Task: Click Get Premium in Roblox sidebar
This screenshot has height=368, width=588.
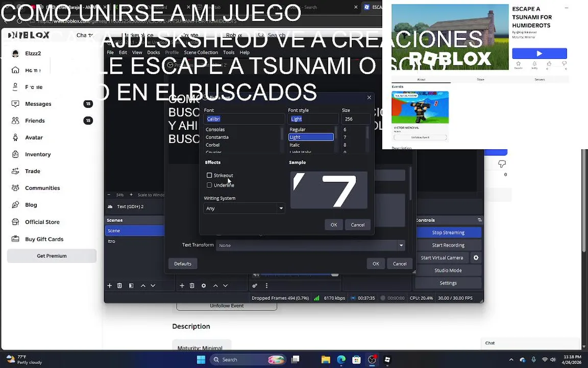Action: click(x=52, y=256)
